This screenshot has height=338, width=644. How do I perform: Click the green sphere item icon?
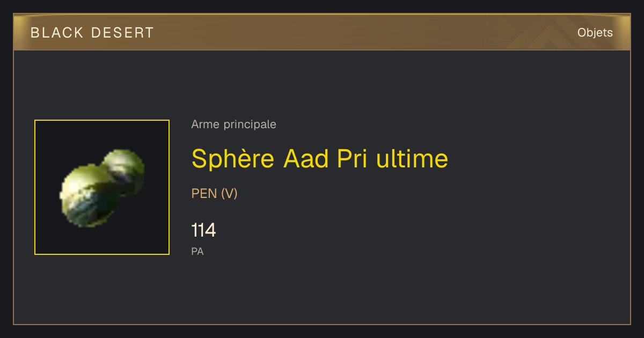(x=102, y=187)
